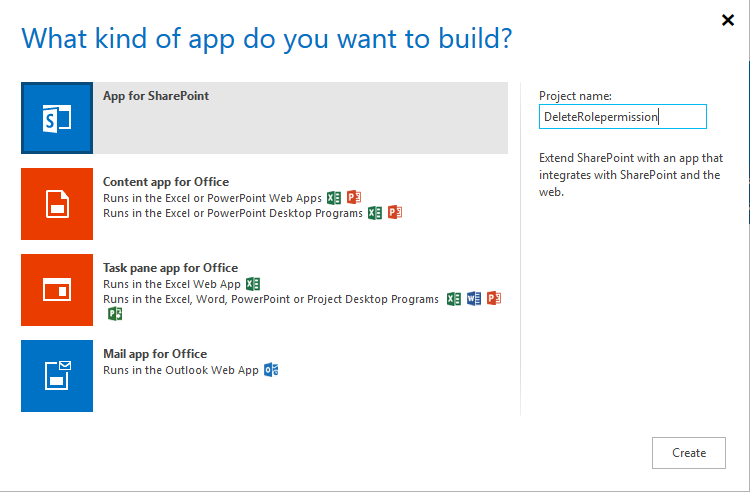Click the Word icon in Task pane row
The width and height of the screenshot is (750, 492).
(x=474, y=299)
